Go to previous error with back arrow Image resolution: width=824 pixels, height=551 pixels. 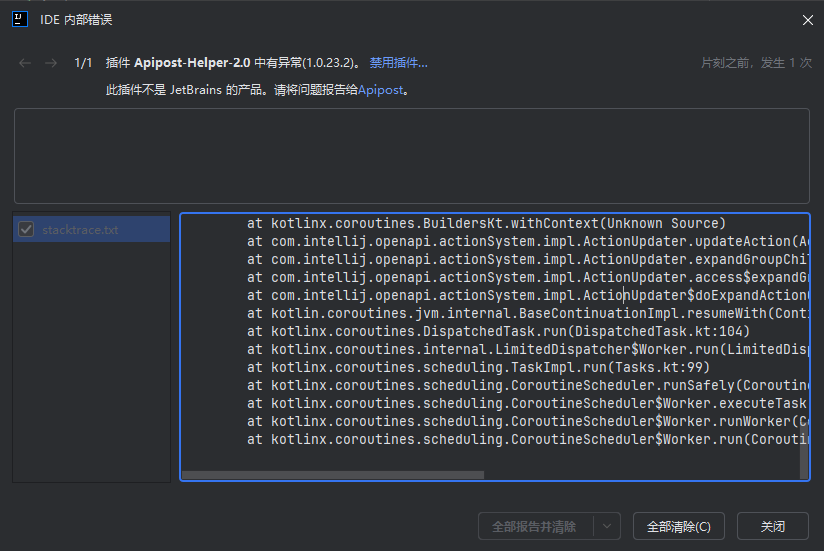click(x=25, y=63)
